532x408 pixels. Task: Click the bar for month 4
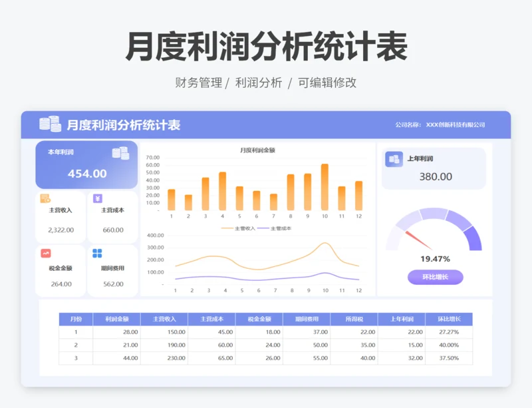click(x=222, y=191)
